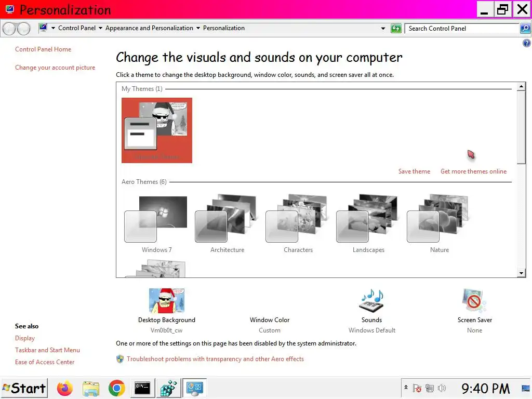
Task: Click Appearance and Personalization breadcrumb
Action: [149, 28]
